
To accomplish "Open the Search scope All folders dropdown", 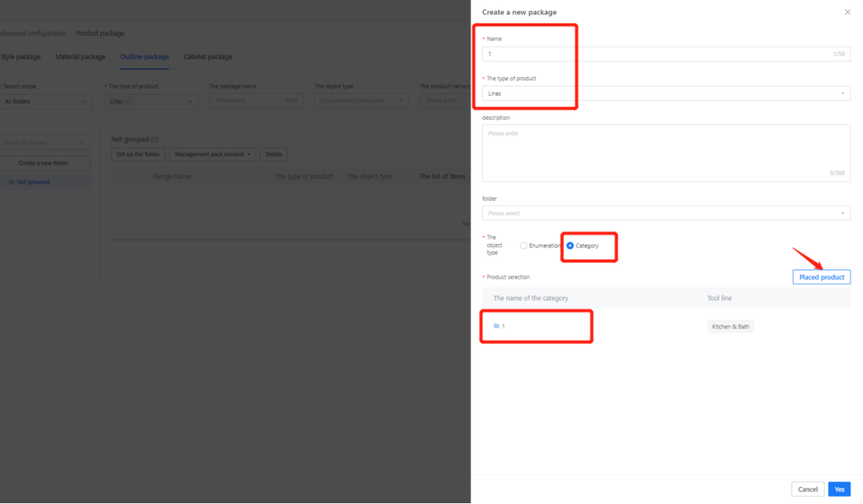I will pos(46,101).
